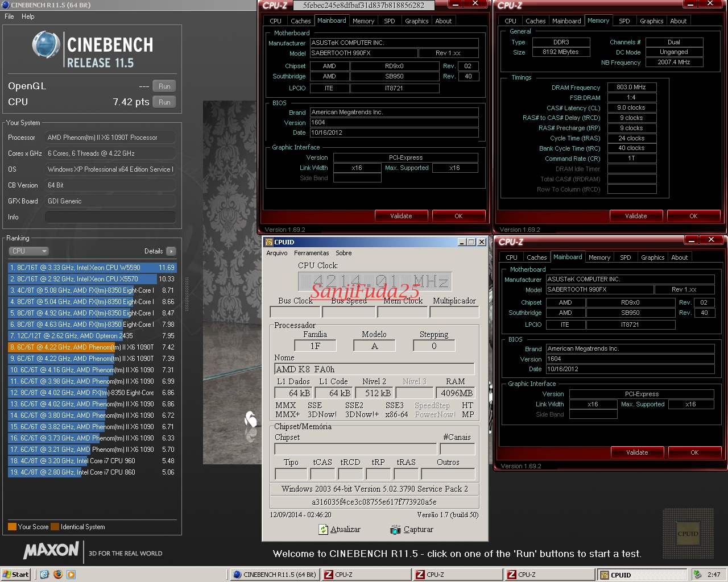
Task: Open Memory tab in upper Mainboard CPU-Z window
Action: (363, 21)
